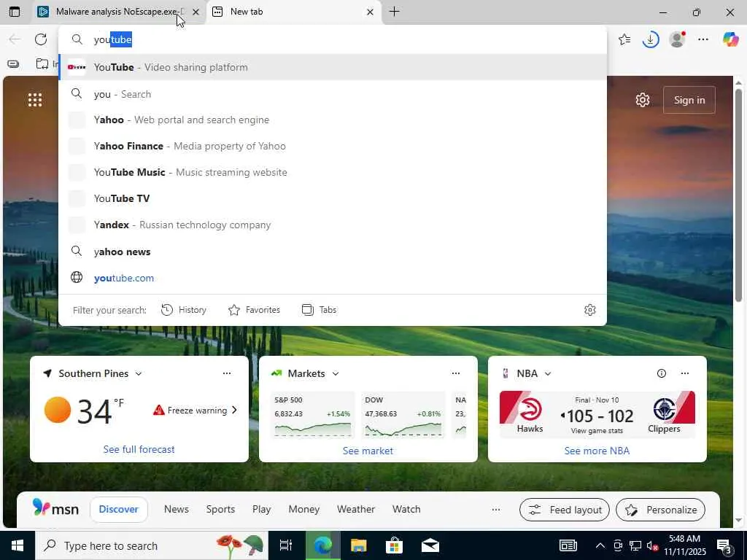This screenshot has height=560, width=747.
Task: Open Microsoft Store from taskbar
Action: [x=394, y=545]
